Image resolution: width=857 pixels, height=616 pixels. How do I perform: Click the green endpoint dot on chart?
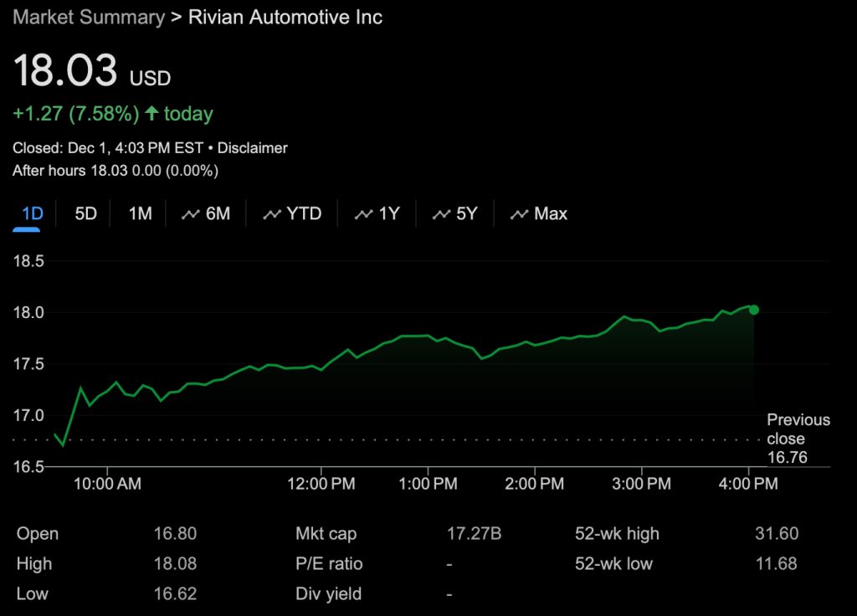click(754, 310)
